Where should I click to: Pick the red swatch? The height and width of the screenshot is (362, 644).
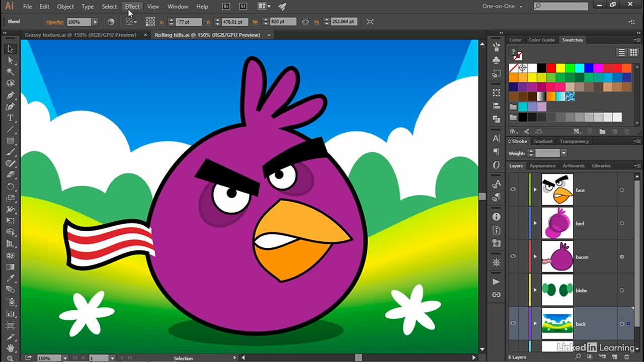(x=551, y=68)
